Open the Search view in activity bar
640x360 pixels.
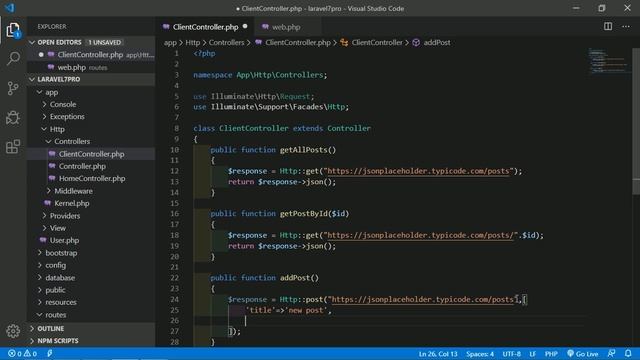13,58
